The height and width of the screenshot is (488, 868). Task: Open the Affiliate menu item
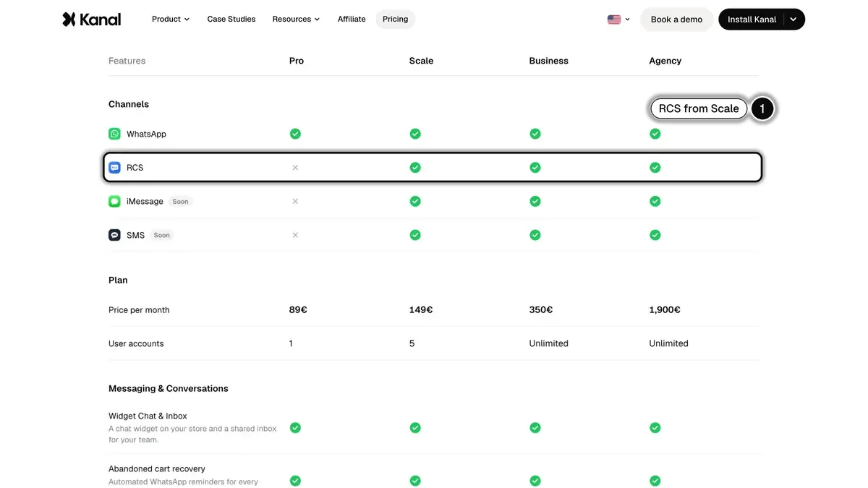coord(352,20)
